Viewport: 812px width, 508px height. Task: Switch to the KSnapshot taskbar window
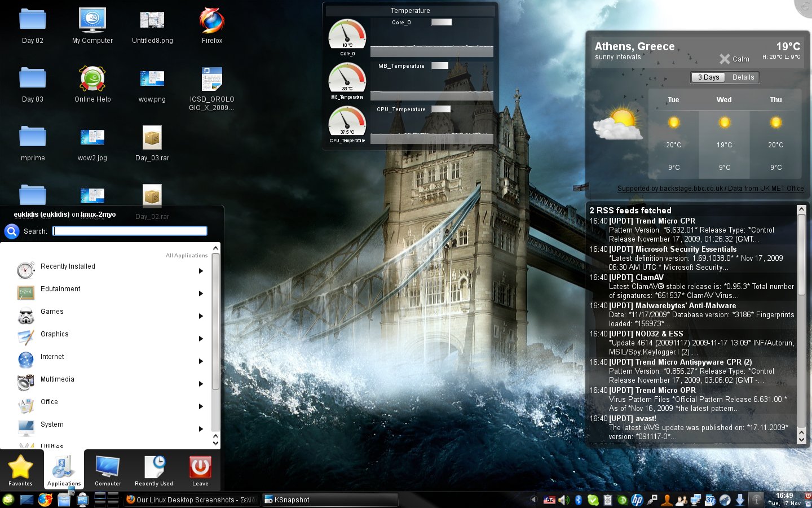pos(330,500)
